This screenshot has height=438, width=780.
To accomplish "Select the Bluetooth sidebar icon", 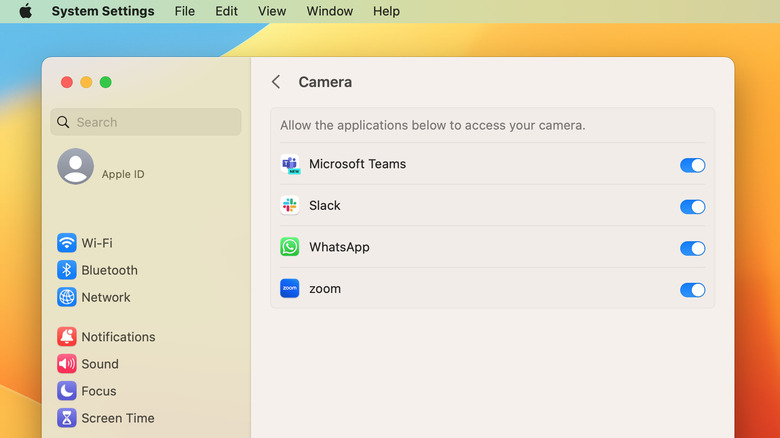I will click(66, 270).
